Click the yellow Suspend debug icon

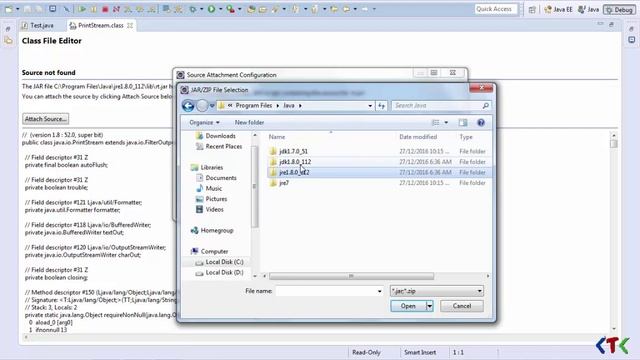[93, 9]
